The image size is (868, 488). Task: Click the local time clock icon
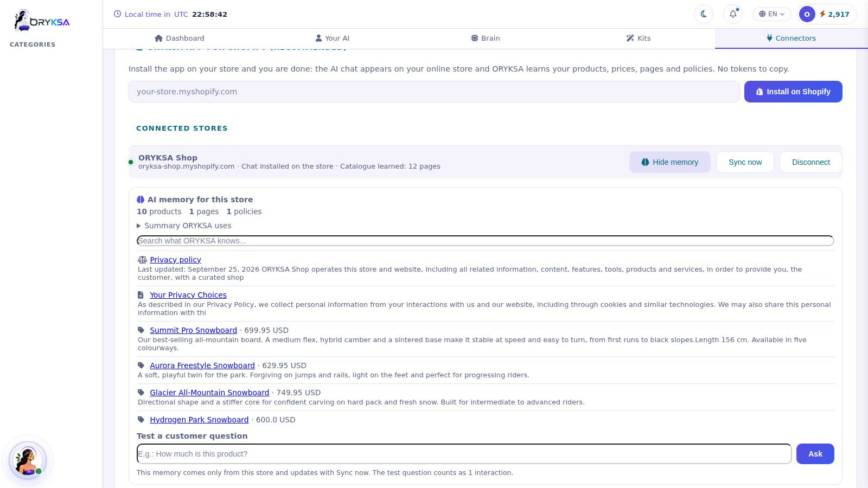click(117, 14)
